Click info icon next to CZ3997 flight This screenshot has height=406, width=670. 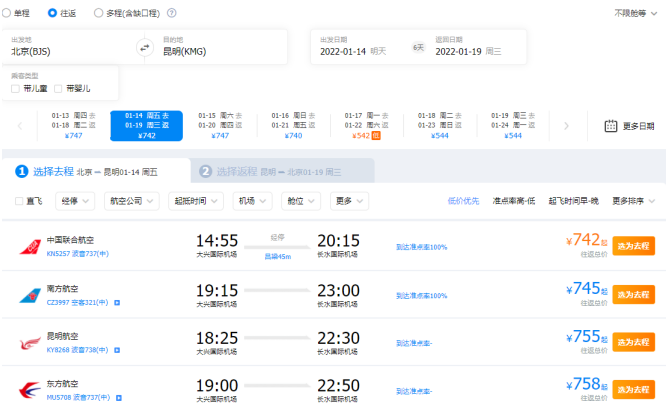point(117,303)
